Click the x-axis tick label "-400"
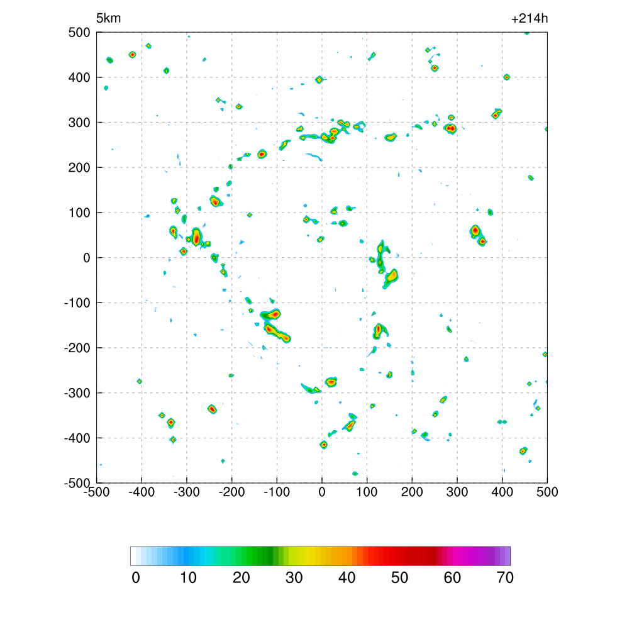The width and height of the screenshot is (644, 644). [142, 492]
